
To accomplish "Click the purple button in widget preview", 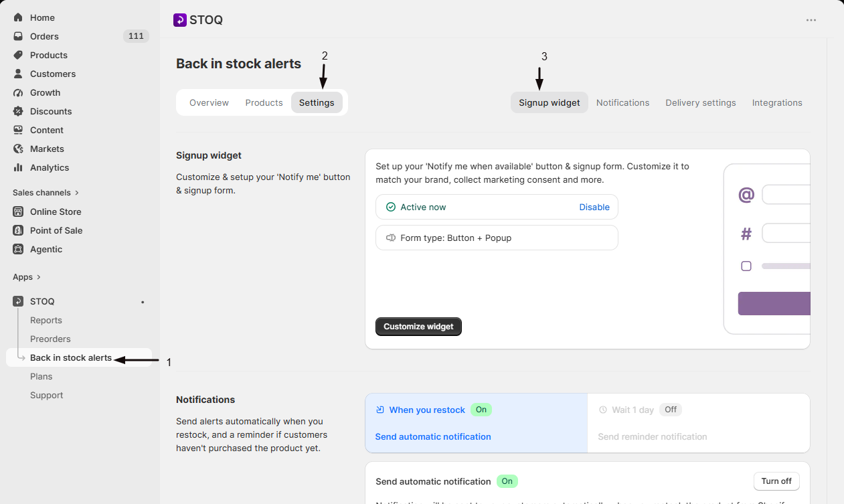I will pyautogui.click(x=774, y=303).
